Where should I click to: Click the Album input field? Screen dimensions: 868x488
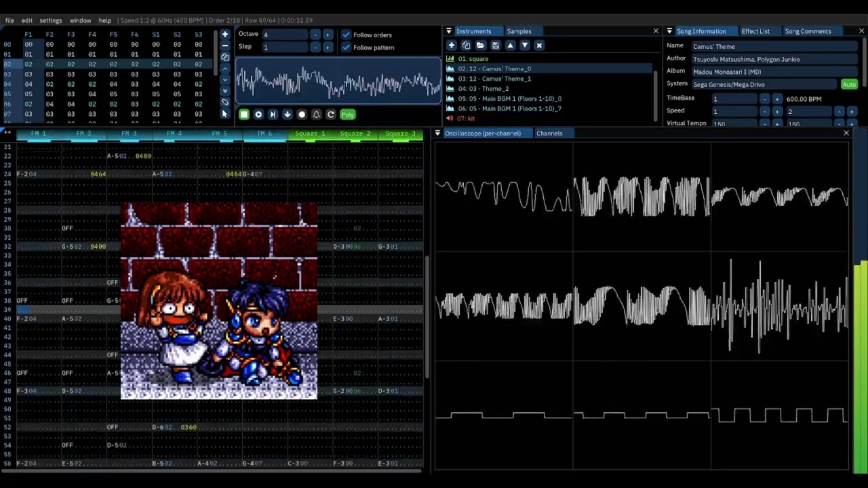click(774, 72)
